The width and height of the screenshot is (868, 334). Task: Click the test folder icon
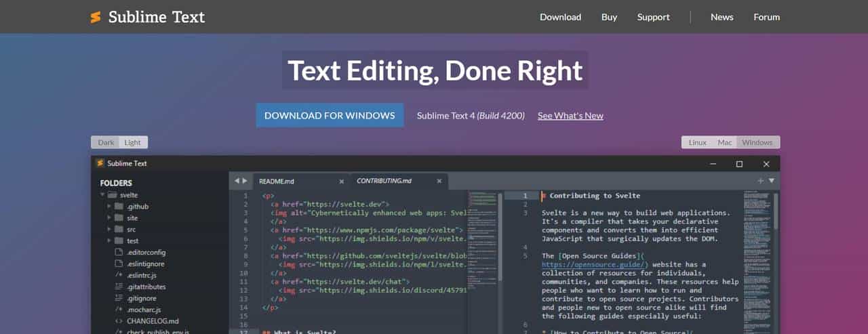click(x=119, y=241)
